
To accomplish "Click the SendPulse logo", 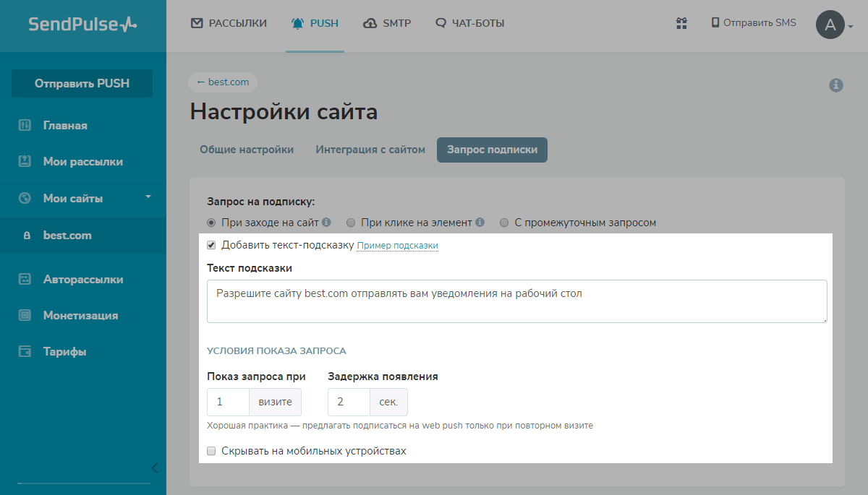I will 82,25.
